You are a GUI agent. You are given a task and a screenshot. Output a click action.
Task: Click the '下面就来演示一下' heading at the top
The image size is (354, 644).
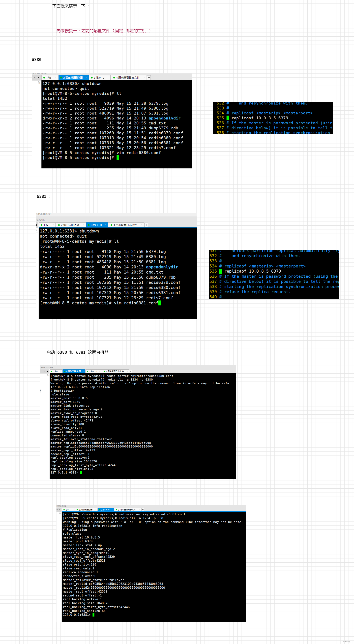[69, 6]
